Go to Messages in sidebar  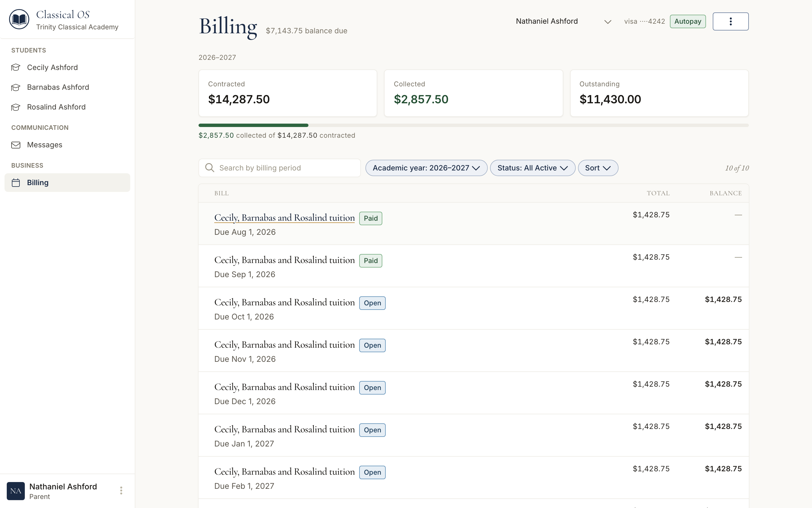(x=67, y=145)
